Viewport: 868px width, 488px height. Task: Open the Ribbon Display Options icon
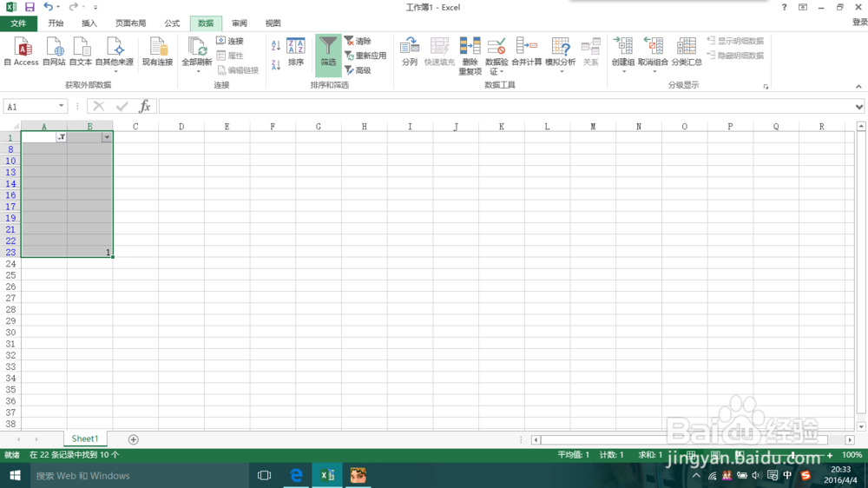click(803, 7)
